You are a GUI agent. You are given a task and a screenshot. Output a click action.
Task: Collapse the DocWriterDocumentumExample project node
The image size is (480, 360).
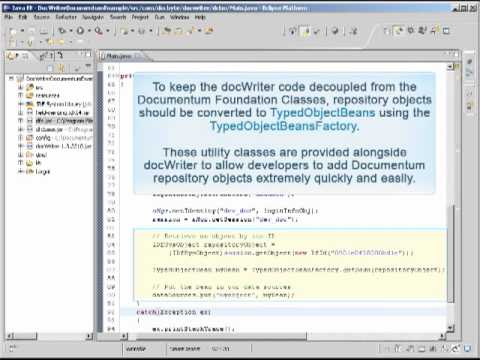(11, 78)
